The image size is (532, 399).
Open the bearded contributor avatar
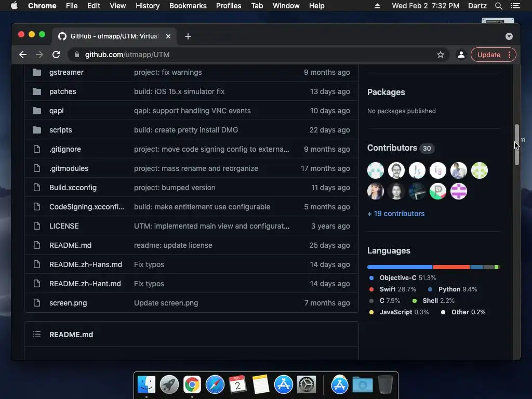click(396, 170)
